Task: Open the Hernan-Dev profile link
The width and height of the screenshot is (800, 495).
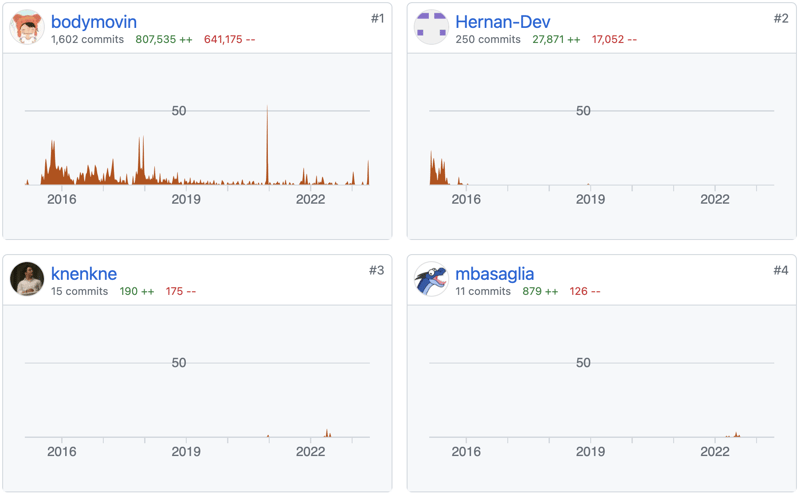Action: (x=502, y=21)
